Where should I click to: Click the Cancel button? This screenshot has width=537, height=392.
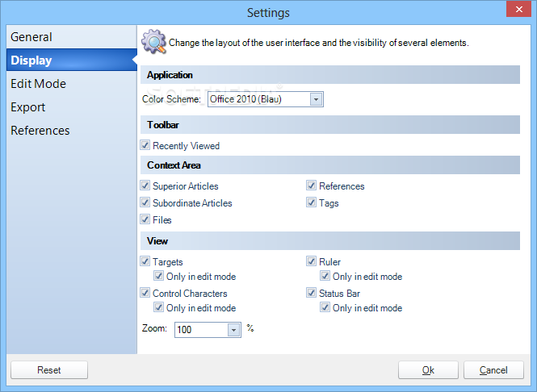(493, 370)
